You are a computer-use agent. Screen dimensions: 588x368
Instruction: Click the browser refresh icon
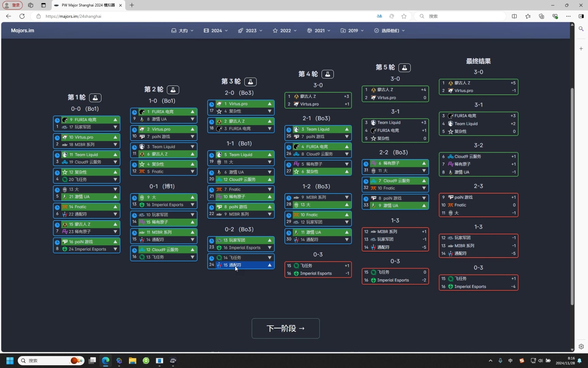(x=22, y=16)
